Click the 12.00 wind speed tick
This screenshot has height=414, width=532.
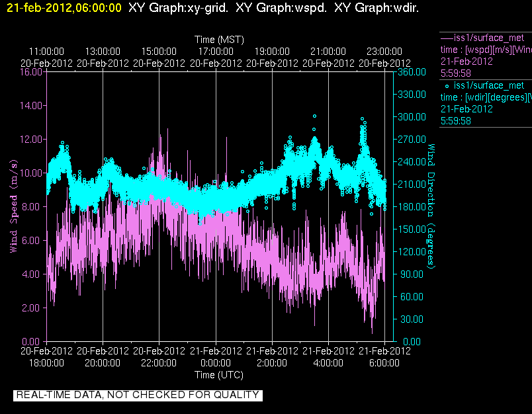click(31, 140)
